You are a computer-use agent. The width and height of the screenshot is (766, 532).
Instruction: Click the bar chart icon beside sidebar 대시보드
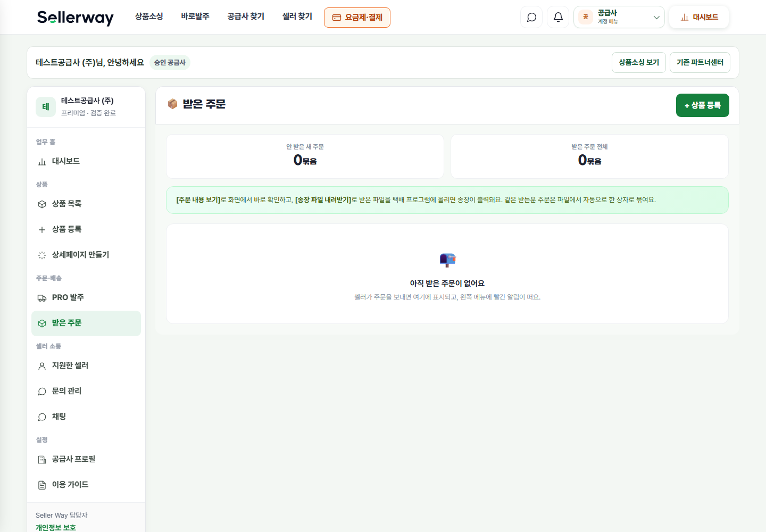click(42, 162)
